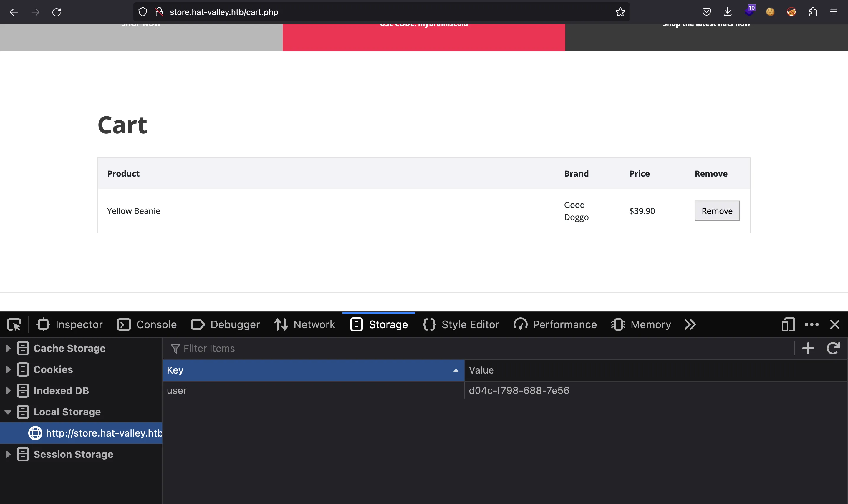Image resolution: width=848 pixels, height=504 pixels.
Task: Open the Performance panel
Action: pos(565,324)
